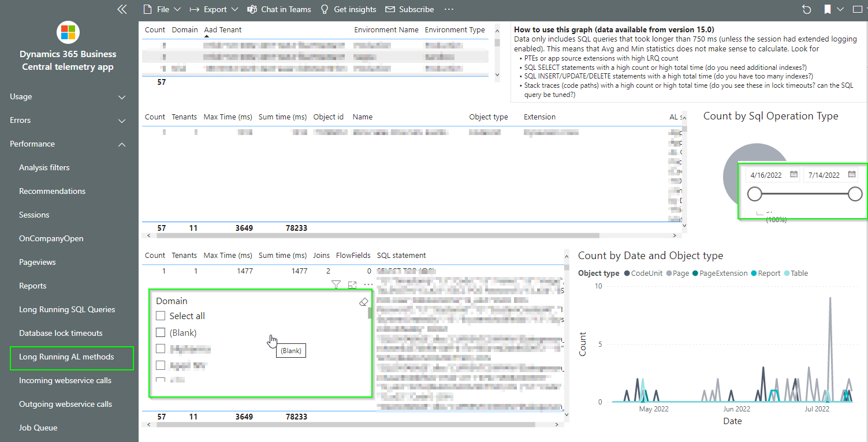This screenshot has width=868, height=442.
Task: Click the left handle of the date range slider
Action: tap(755, 194)
